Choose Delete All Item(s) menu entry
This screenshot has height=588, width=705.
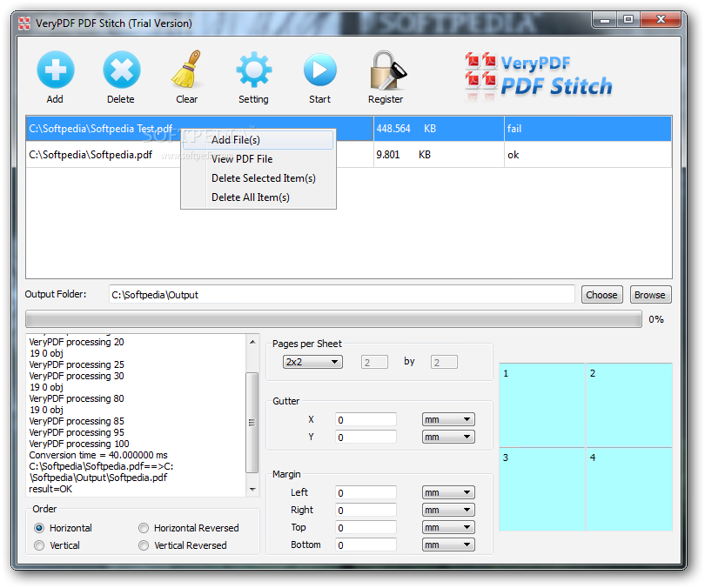coord(258,197)
